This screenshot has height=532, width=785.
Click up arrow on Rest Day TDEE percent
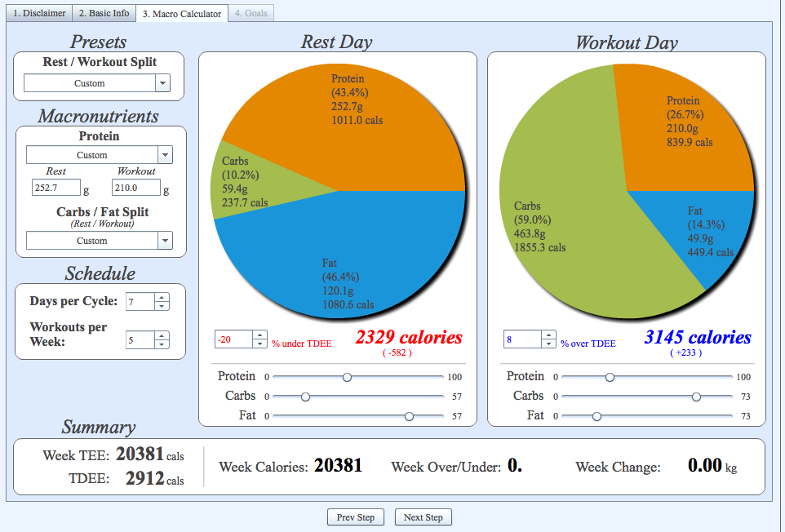(x=259, y=335)
